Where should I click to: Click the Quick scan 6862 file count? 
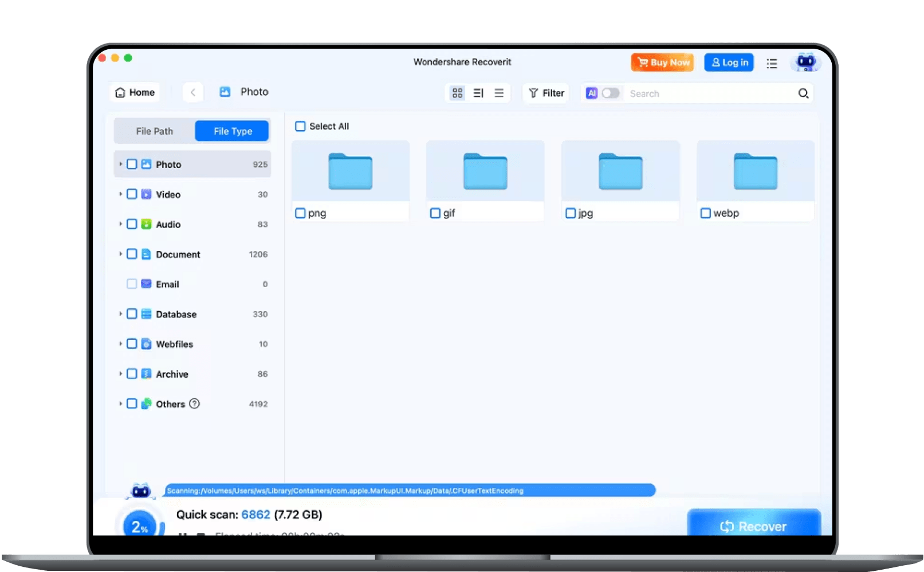point(255,515)
